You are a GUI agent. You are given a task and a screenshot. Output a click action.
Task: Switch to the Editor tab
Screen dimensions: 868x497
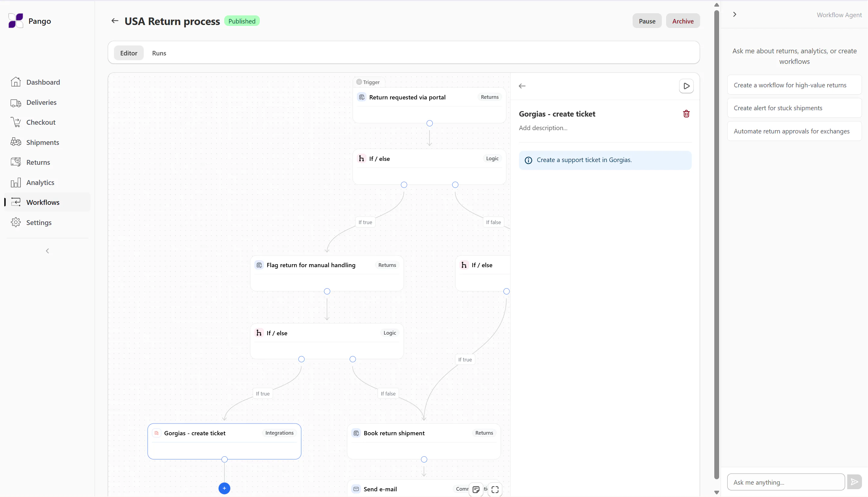coord(129,53)
